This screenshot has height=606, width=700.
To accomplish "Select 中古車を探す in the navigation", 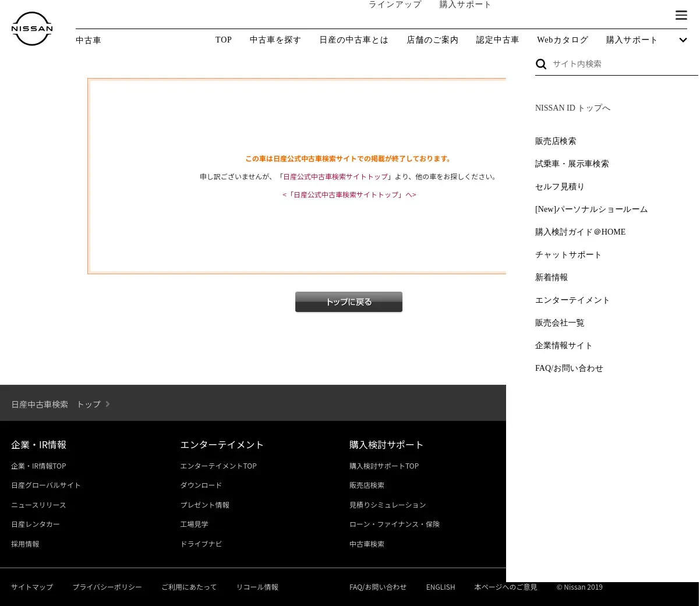I will 275,40.
